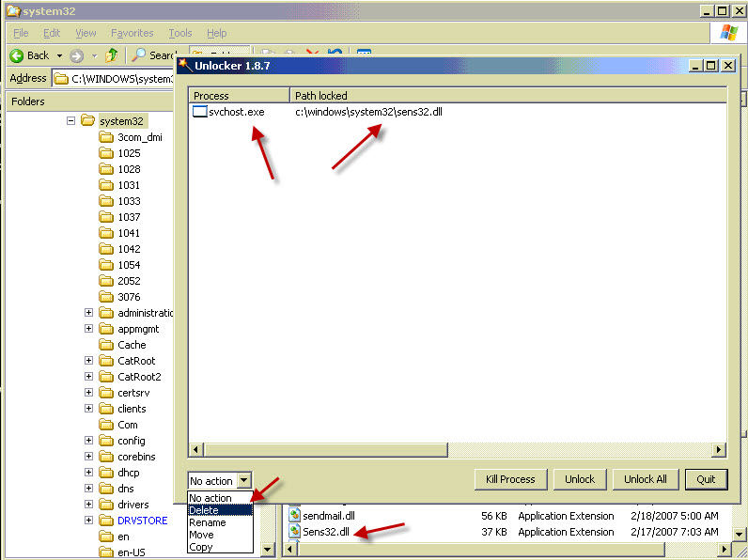
Task: Click the Unlocker wand title icon
Action: click(185, 65)
